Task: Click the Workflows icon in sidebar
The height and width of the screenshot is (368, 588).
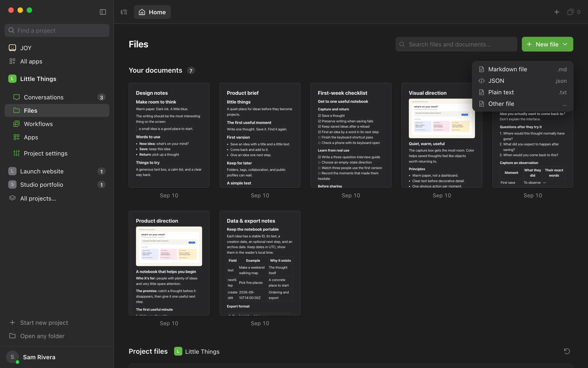Action: [x=17, y=124]
